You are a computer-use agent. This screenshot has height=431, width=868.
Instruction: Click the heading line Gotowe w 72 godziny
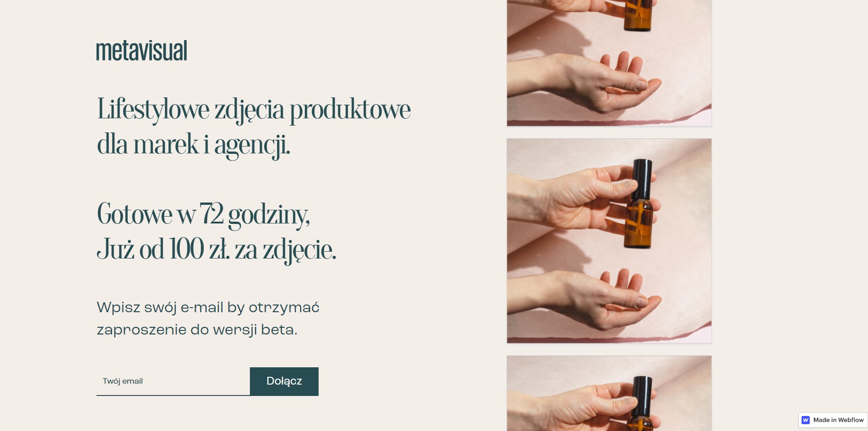click(203, 214)
